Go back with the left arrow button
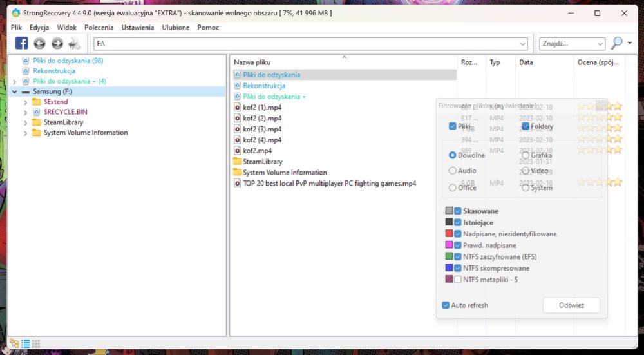Image resolution: width=644 pixels, height=355 pixels. (39, 43)
